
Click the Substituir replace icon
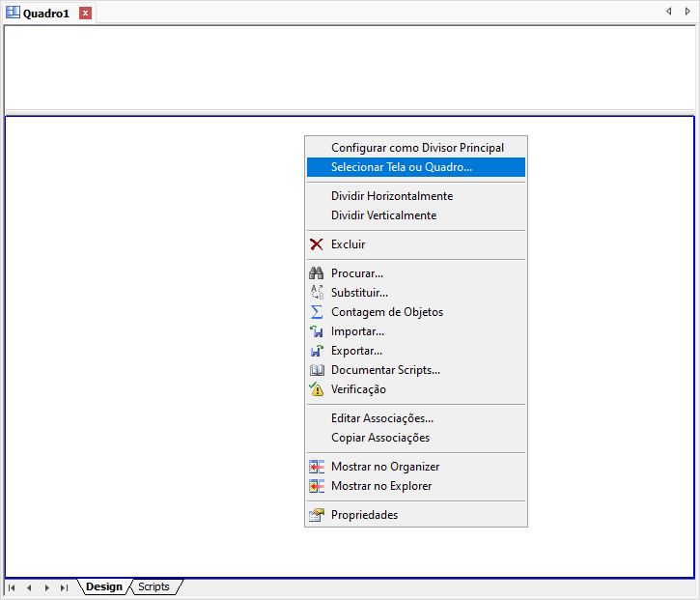[316, 293]
